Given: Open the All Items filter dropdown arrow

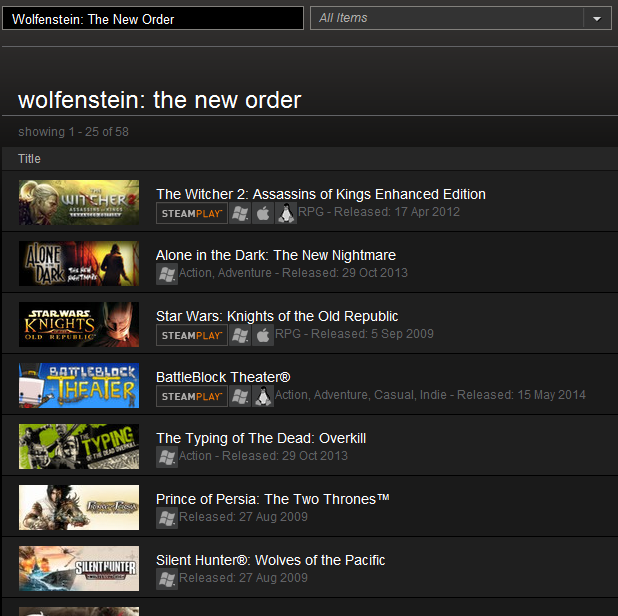Looking at the screenshot, I should 597,18.
